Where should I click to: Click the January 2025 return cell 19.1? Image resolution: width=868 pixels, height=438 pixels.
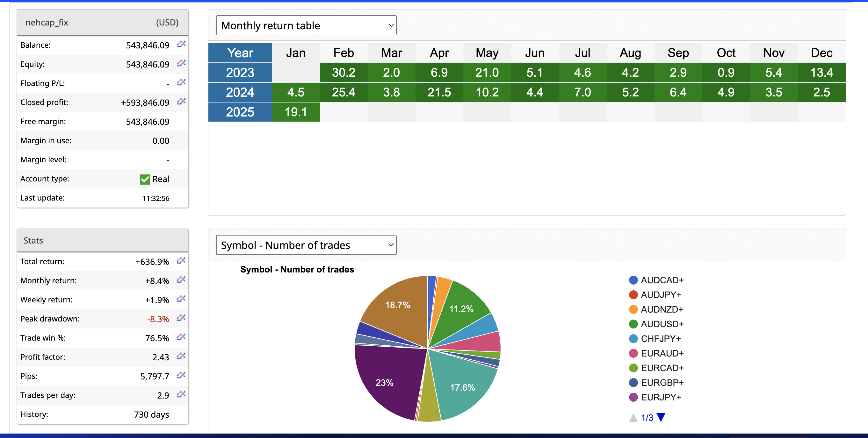point(295,112)
